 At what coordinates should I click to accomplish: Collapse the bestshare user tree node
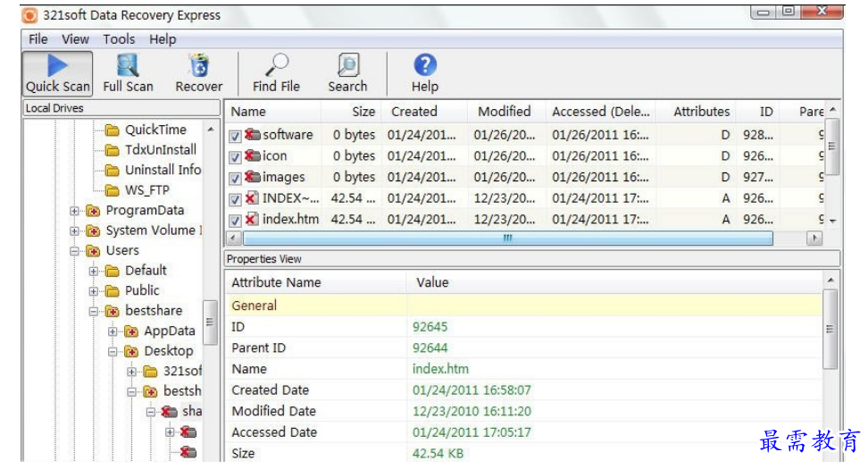point(94,311)
